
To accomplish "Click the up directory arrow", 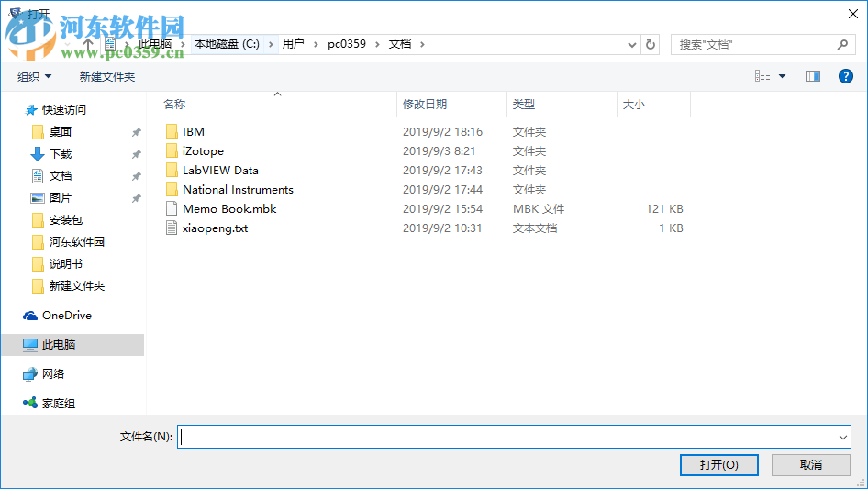I will (x=87, y=44).
